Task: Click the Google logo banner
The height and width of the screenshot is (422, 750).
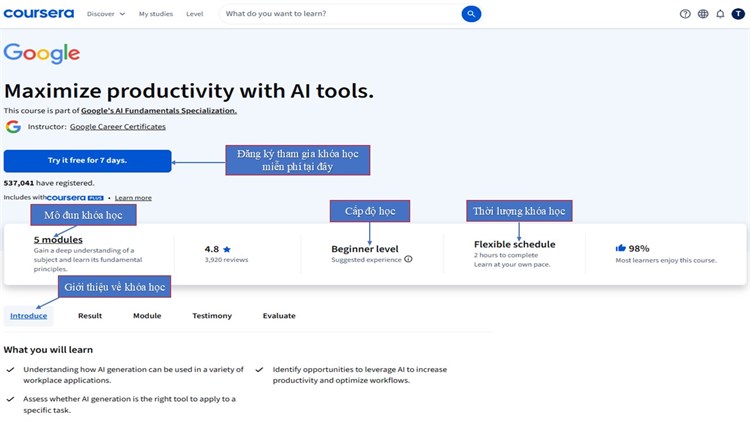Action: point(42,53)
